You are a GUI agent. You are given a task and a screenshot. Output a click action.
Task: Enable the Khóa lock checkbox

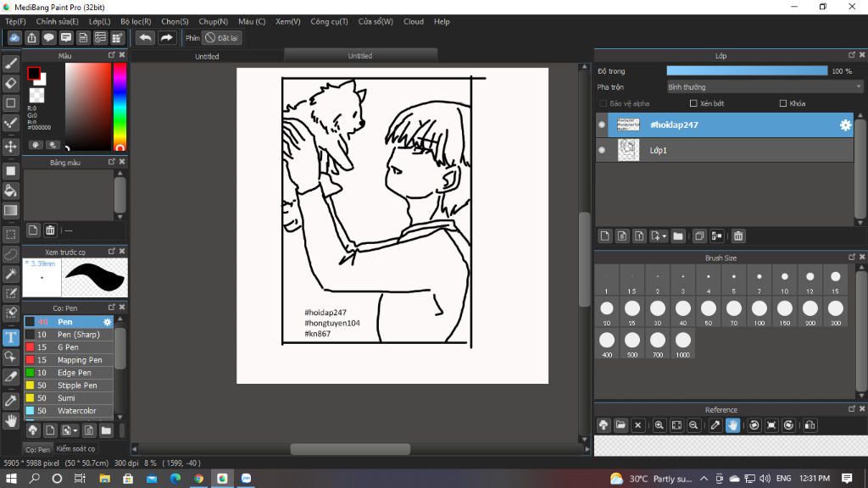pyautogui.click(x=782, y=103)
